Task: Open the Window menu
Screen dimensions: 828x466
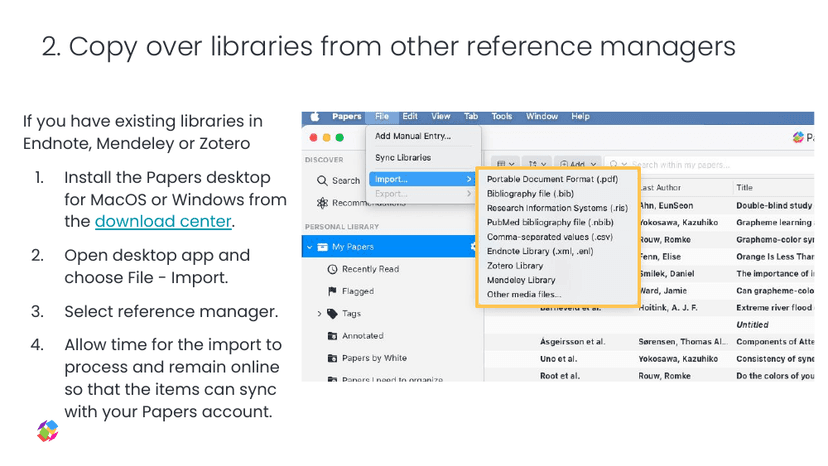Action: pyautogui.click(x=541, y=116)
